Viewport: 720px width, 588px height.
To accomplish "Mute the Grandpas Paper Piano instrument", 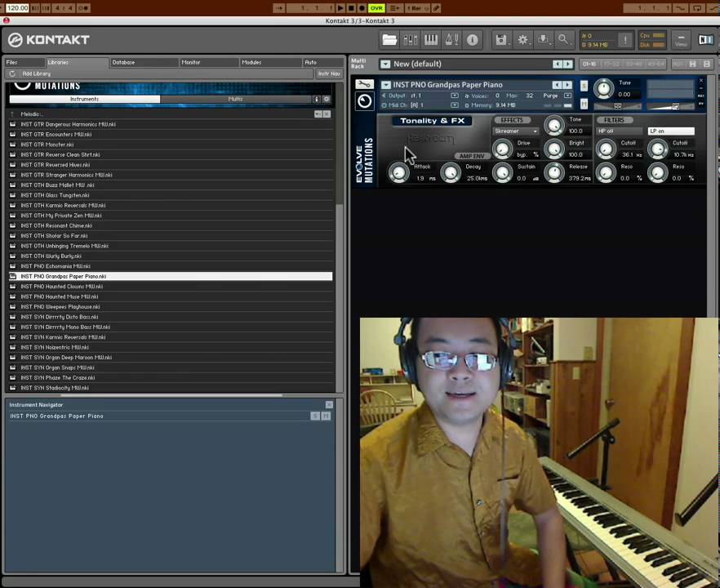I will coord(584,105).
